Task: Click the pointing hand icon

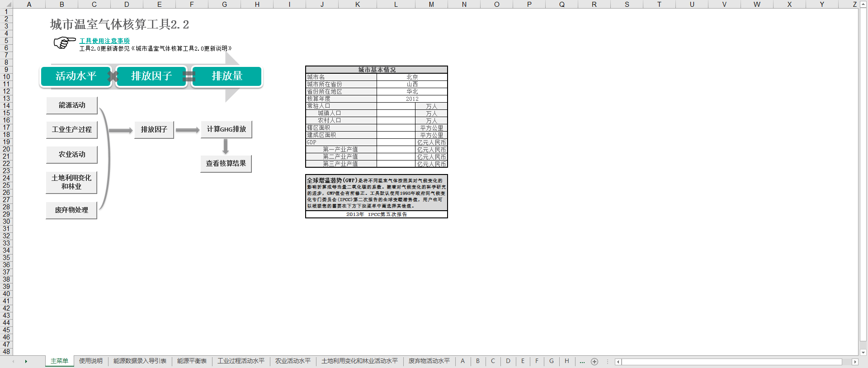Action: click(x=64, y=43)
